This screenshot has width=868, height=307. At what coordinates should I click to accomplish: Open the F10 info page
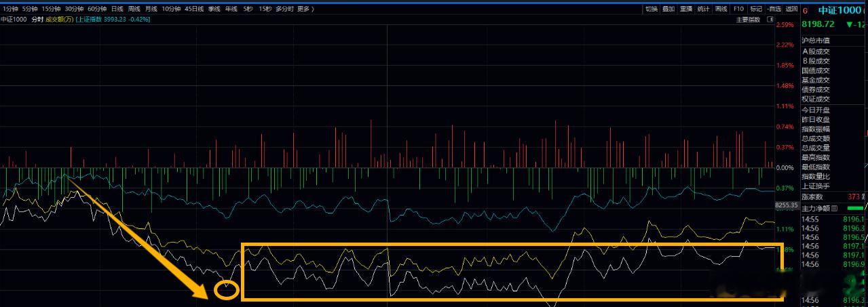738,9
